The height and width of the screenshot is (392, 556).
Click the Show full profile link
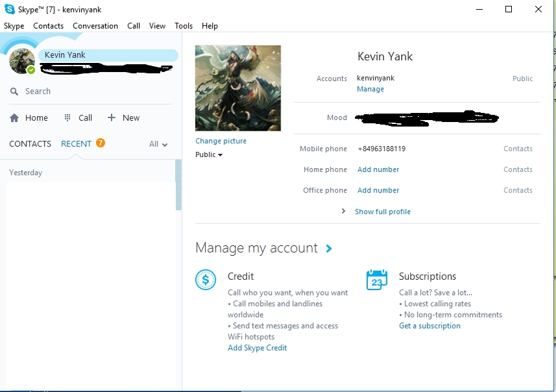[383, 212]
